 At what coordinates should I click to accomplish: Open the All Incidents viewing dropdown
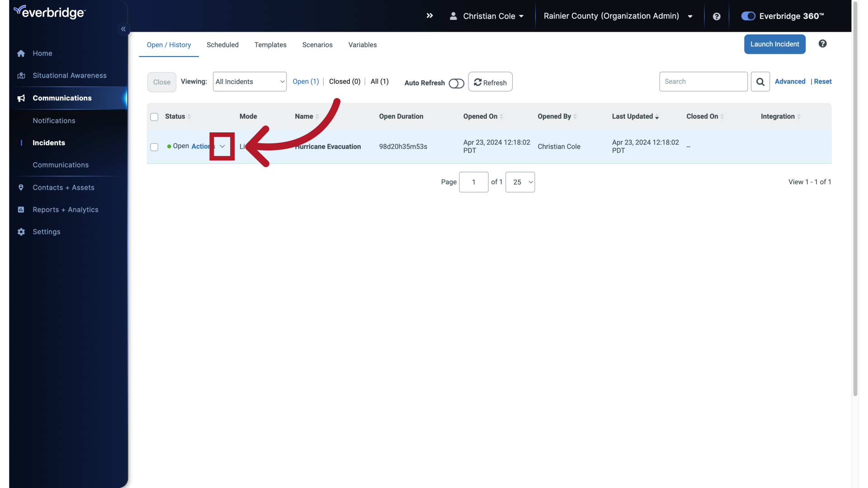pyautogui.click(x=250, y=81)
